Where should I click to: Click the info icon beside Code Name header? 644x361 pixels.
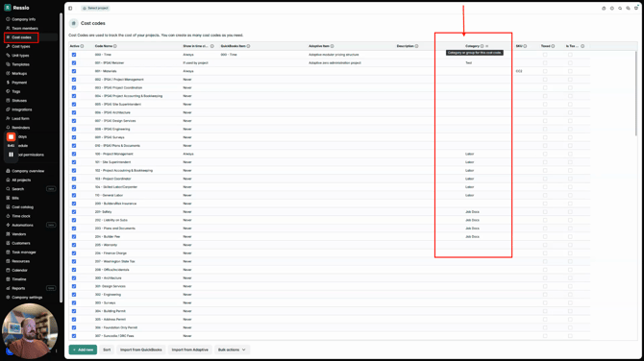click(x=115, y=46)
